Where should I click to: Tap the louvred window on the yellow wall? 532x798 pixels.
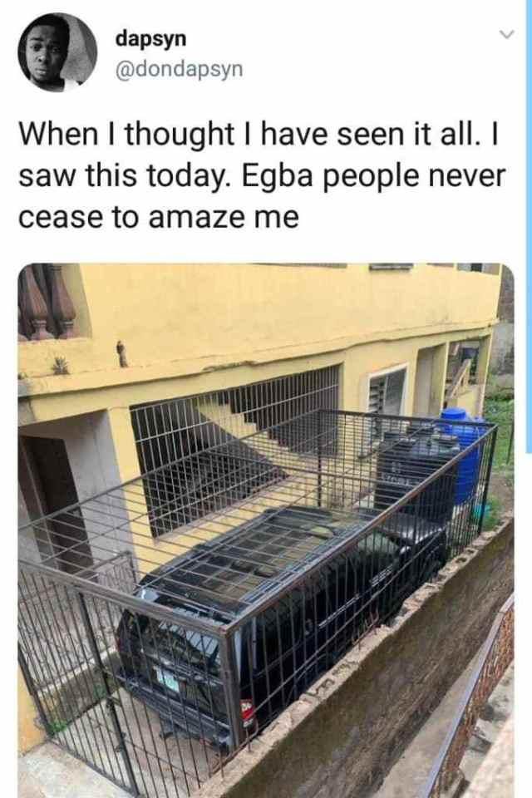387,392
